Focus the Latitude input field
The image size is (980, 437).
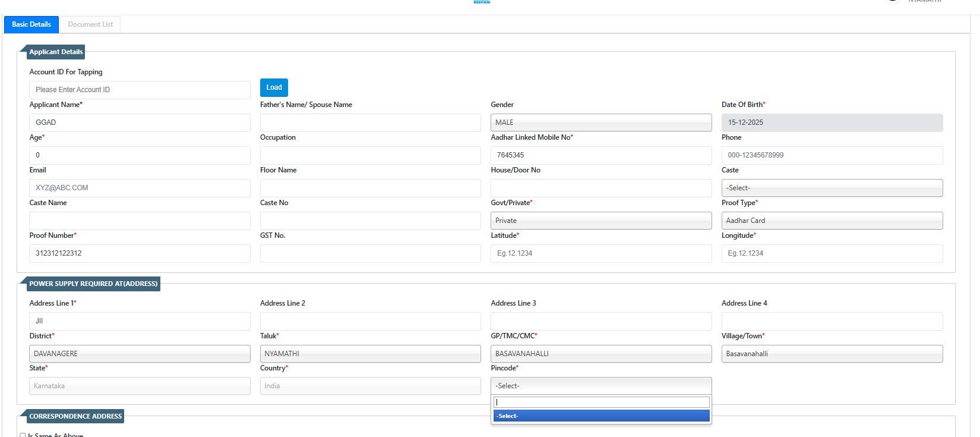pos(600,253)
